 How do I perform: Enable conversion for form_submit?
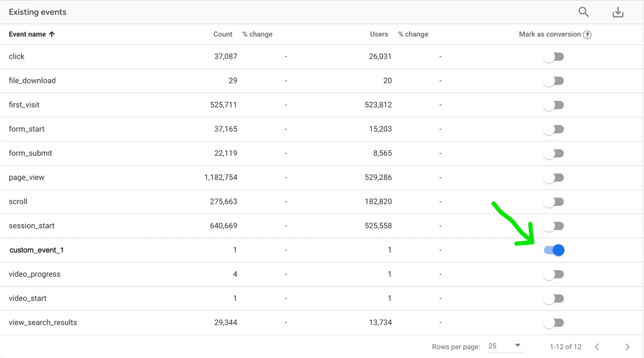click(553, 154)
